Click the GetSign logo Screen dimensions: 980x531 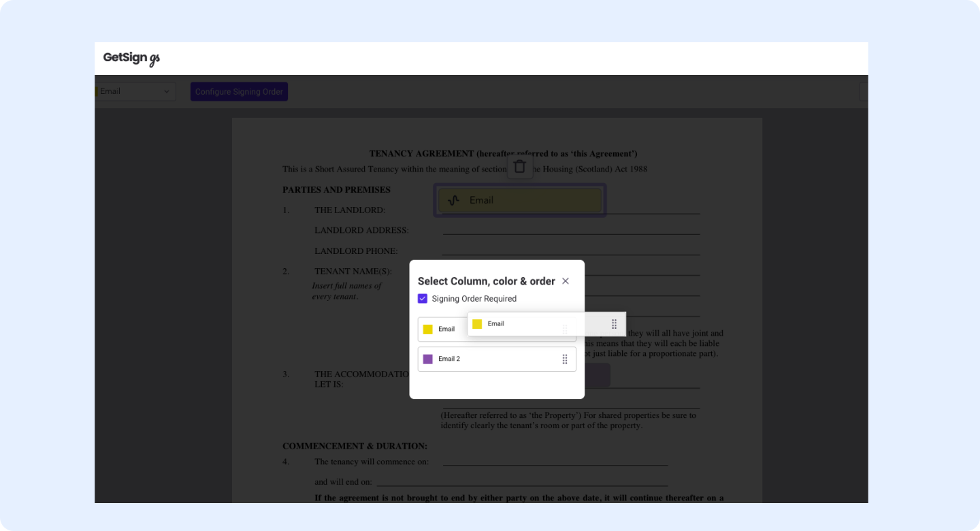pos(131,58)
